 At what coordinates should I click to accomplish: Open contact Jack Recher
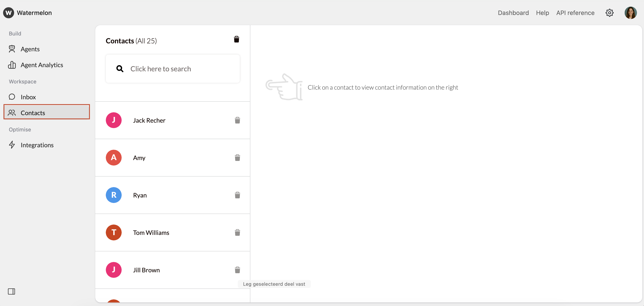coord(173,120)
